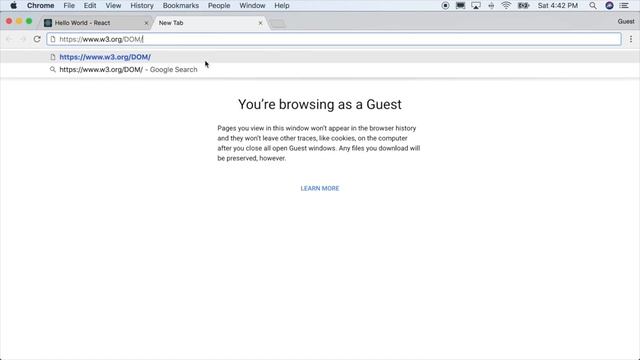Open the Chrome application menu
The width and height of the screenshot is (640, 360).
pos(40,5)
